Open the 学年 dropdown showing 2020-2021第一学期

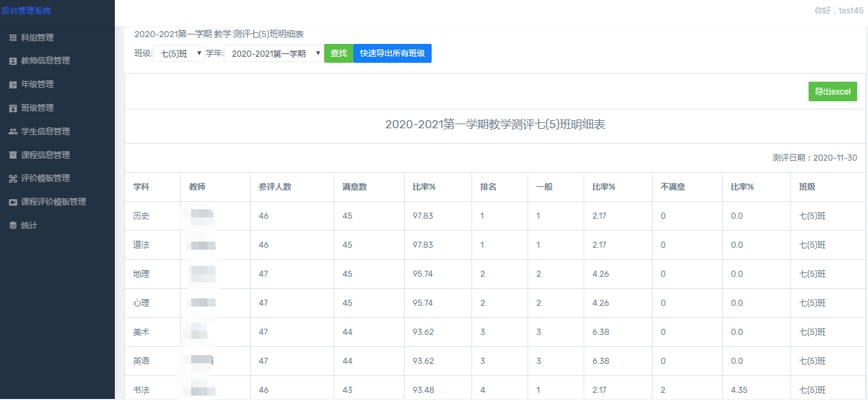tap(274, 53)
